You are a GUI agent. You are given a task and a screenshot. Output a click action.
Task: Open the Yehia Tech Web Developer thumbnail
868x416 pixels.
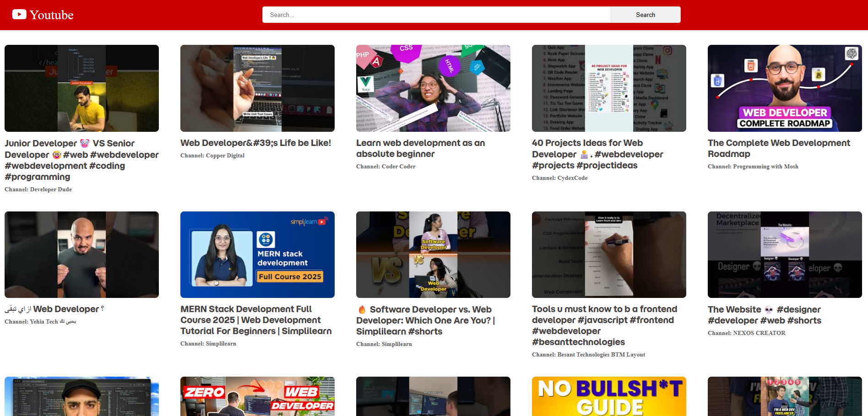pos(81,254)
